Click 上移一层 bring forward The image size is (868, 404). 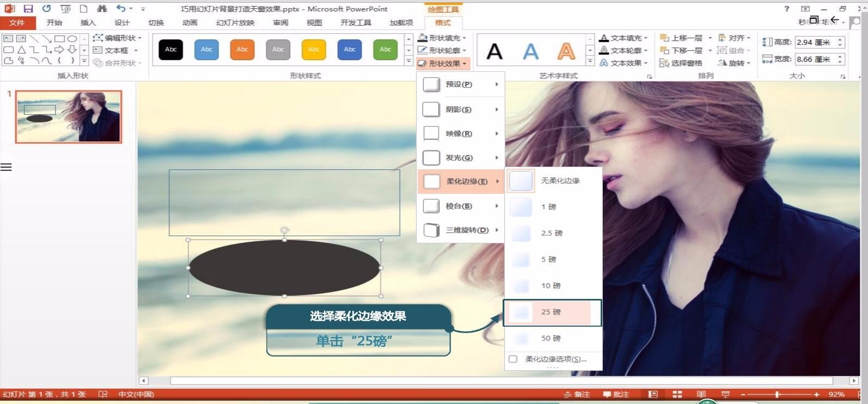[x=681, y=38]
